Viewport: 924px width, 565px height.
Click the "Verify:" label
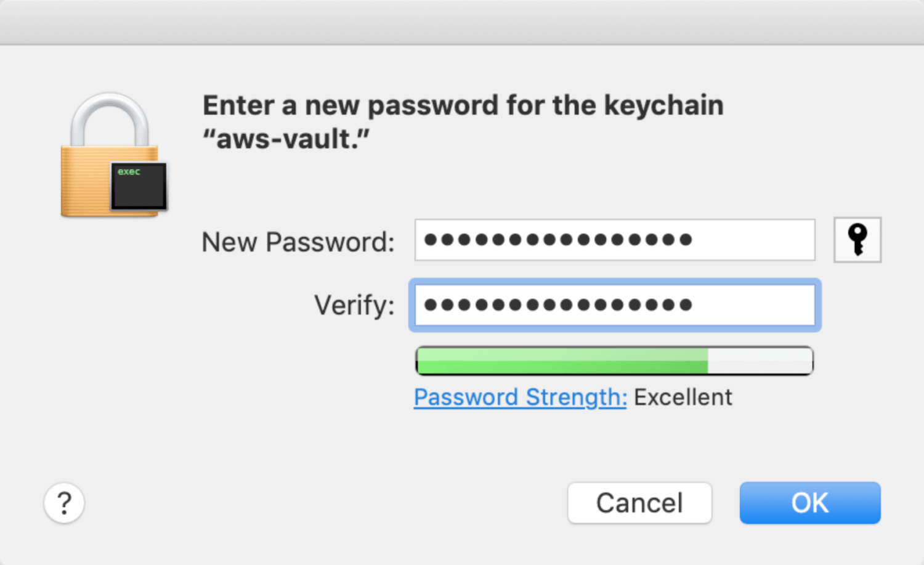coord(354,305)
